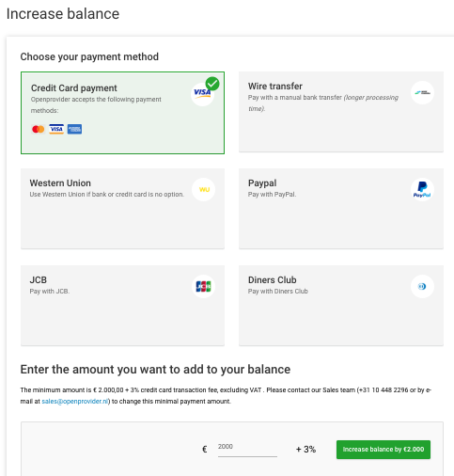Screen dimensions: 454x476
Task: Click the green checkmark on Credit Card payment
Action: click(212, 84)
